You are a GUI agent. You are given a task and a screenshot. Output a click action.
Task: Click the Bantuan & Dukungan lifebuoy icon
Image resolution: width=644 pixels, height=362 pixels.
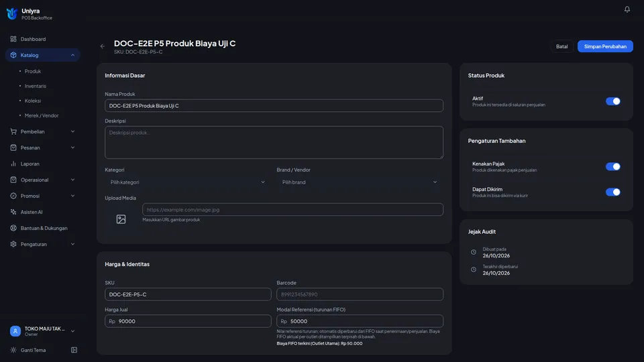pos(13,228)
